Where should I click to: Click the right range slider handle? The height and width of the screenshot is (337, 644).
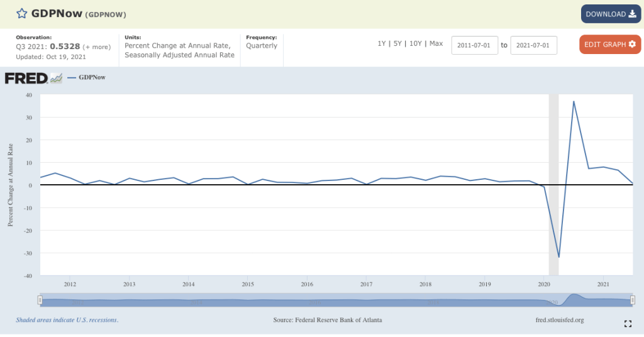click(632, 301)
